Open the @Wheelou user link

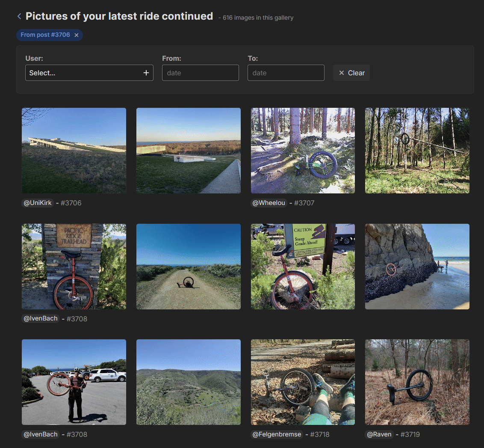[x=269, y=203]
